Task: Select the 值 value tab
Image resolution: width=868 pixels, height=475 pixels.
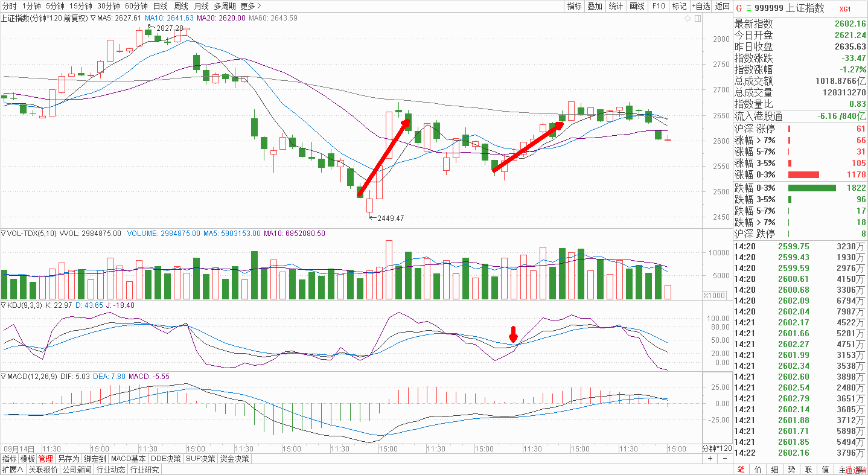Action: [825, 470]
